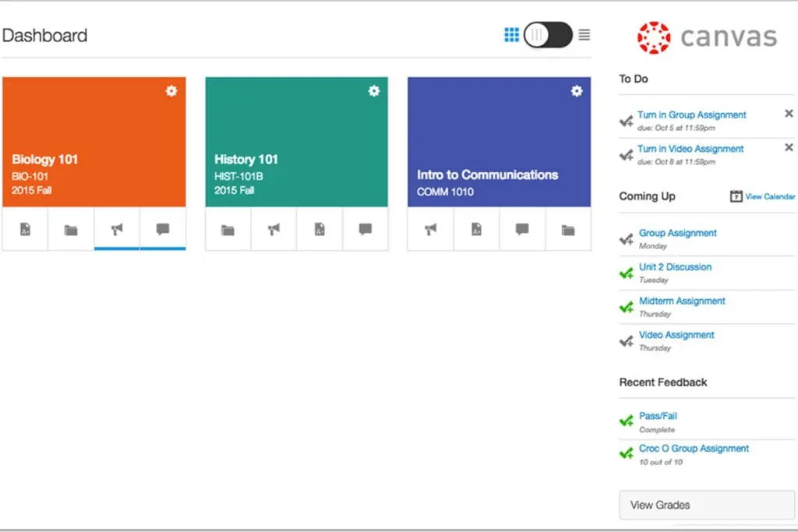This screenshot has width=798, height=532.
Task: Open Midterm Assignment link
Action: 682,301
